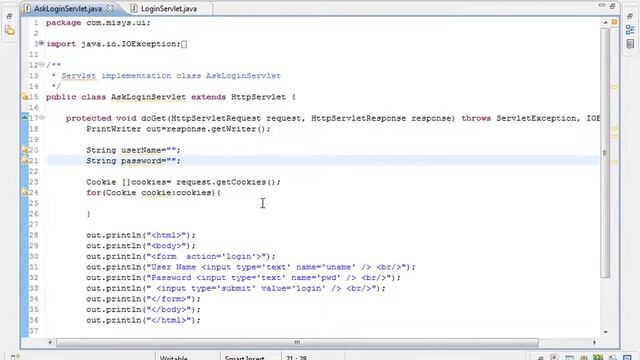Open the minimized Project Explorer view
This screenshot has height=360, width=640.
tap(10, 30)
